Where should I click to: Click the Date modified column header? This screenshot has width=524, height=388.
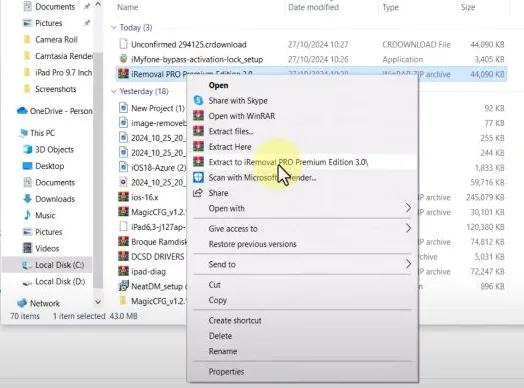click(313, 7)
